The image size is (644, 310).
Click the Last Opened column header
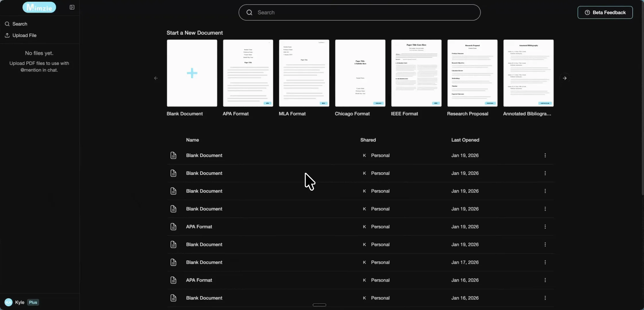[465, 140]
